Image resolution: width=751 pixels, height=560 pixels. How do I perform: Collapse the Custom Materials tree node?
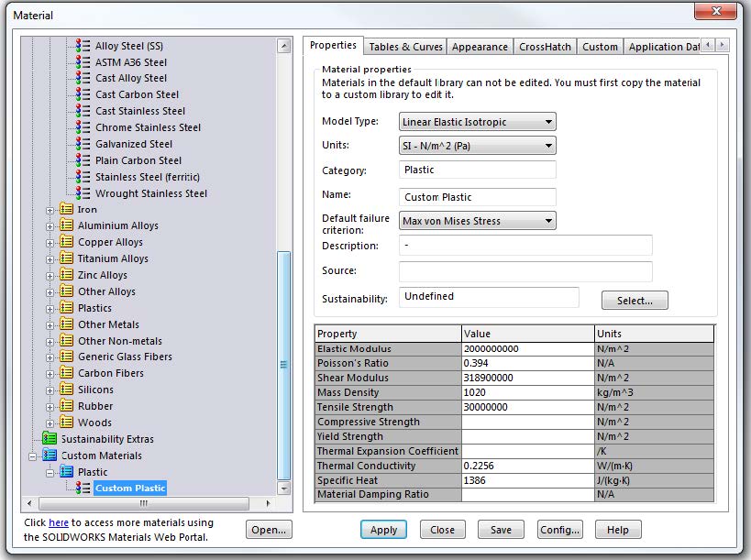click(x=33, y=456)
